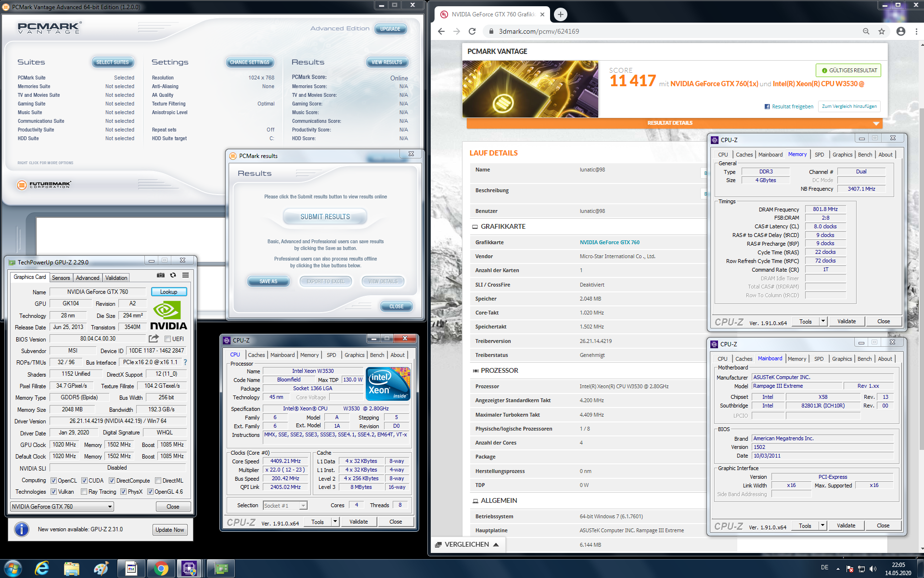The height and width of the screenshot is (578, 924).
Task: Click the Select Suites button
Action: pos(112,62)
